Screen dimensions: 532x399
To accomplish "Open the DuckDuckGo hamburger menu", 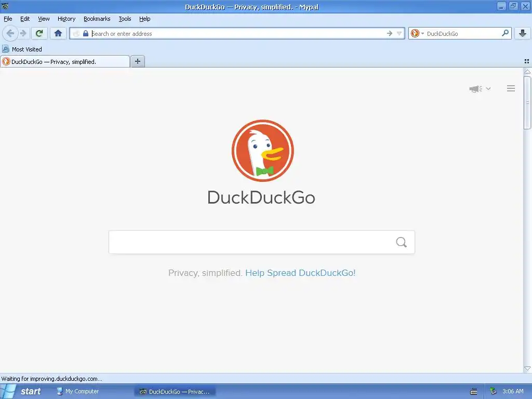I will (511, 88).
